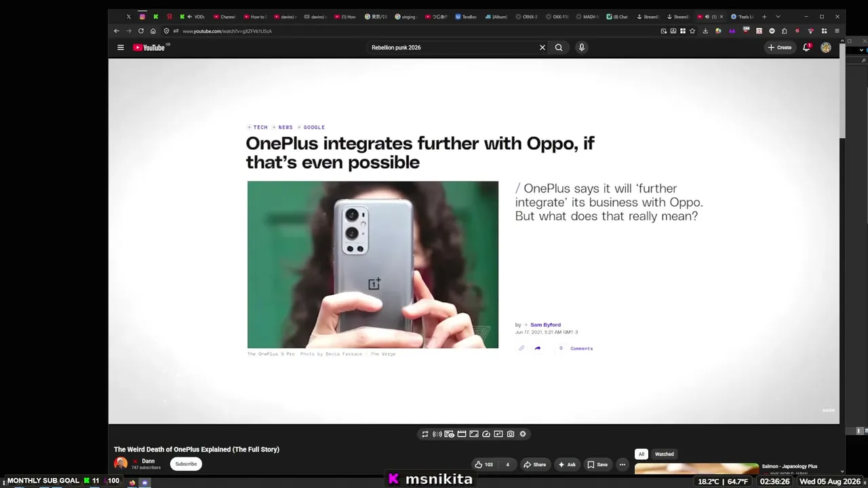Image resolution: width=868 pixels, height=488 pixels.
Task: Open the Dann channel avatar
Action: (121, 464)
